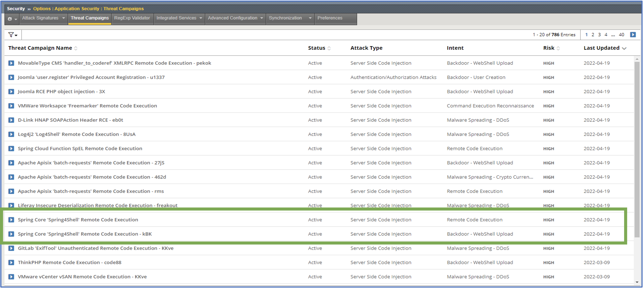Viewport: 644px width, 289px height.
Task: Click 'Backdoor - User Creation' intent cell
Action: coord(476,77)
